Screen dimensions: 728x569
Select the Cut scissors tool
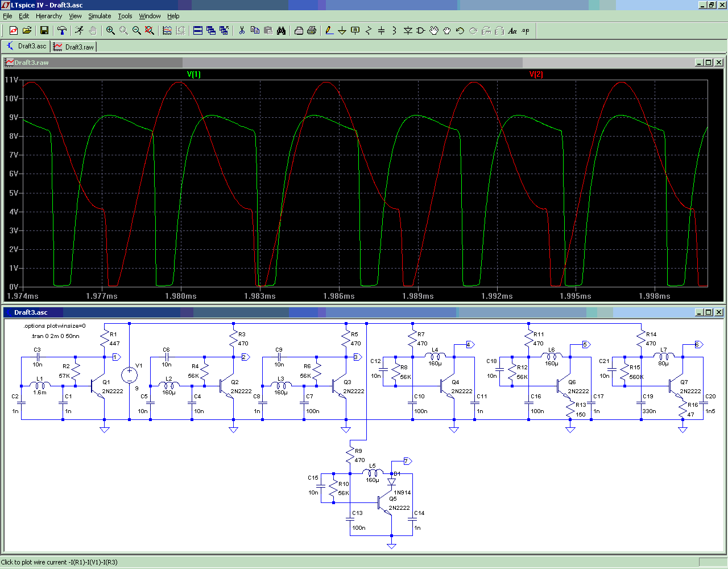[x=242, y=31]
